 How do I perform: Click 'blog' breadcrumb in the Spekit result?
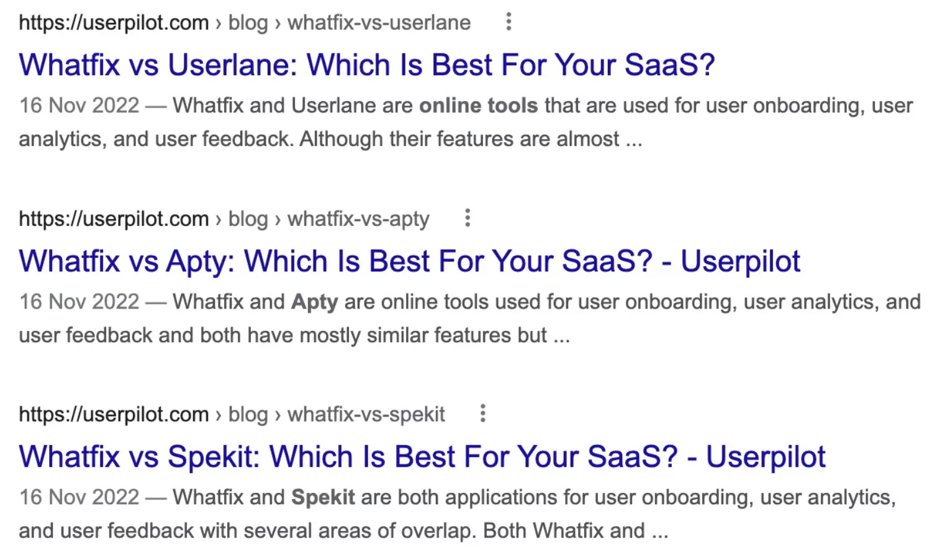pyautogui.click(x=248, y=415)
